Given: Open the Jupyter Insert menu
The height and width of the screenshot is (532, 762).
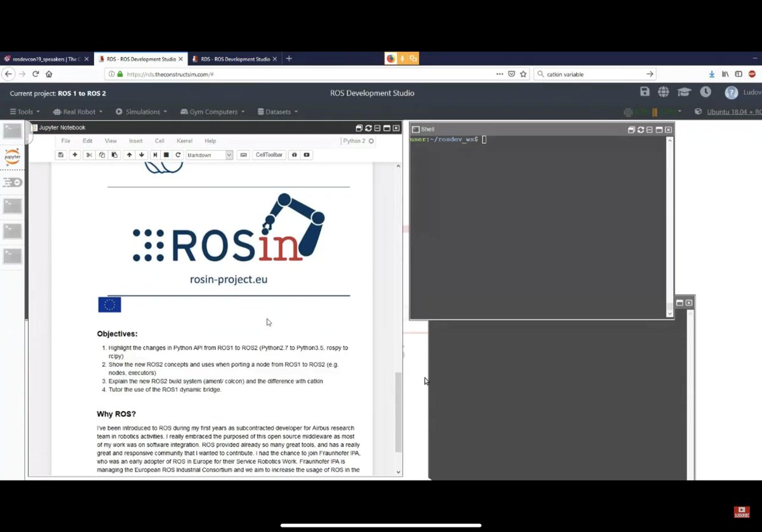Looking at the screenshot, I should pos(136,141).
